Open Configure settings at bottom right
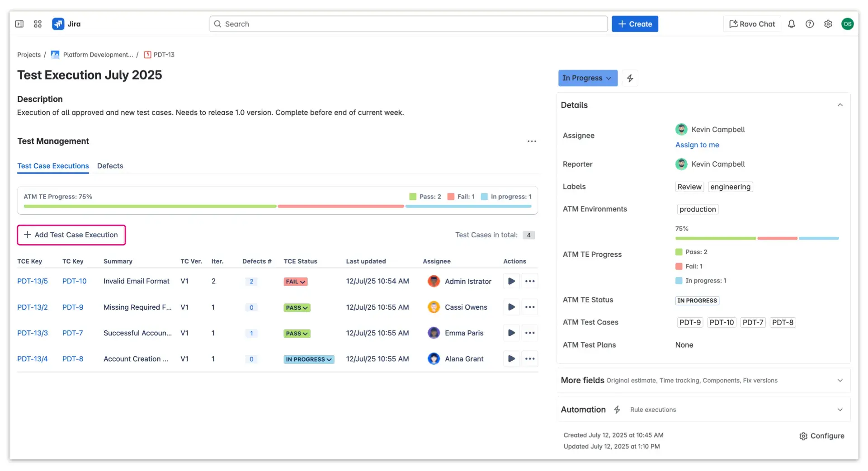The height and width of the screenshot is (471, 868). click(821, 436)
